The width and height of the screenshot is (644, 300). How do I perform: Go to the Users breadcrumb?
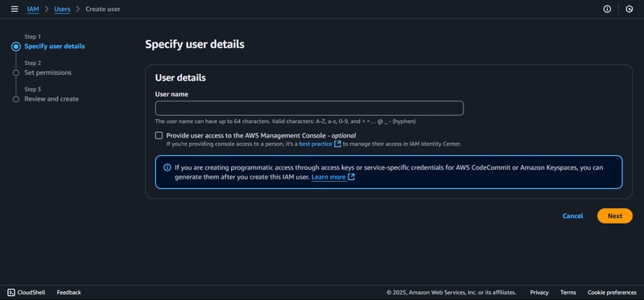(x=62, y=9)
